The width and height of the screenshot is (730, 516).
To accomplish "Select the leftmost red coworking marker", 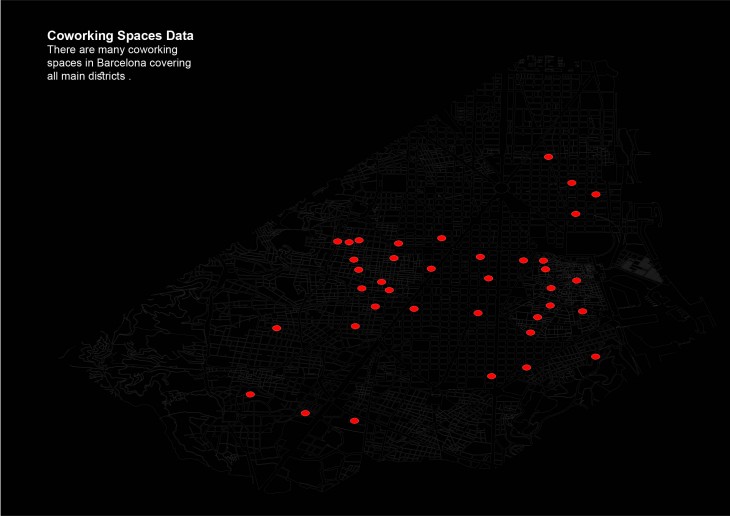I will coord(250,394).
